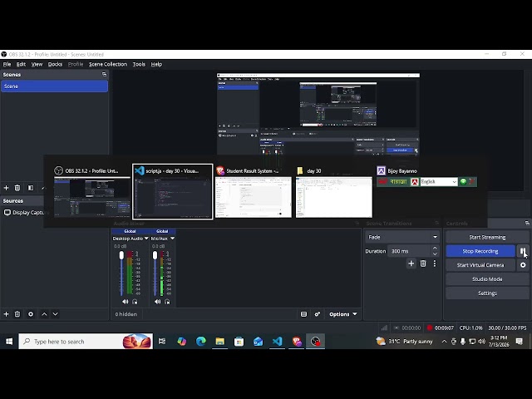The image size is (532, 399).
Task: Launch Microsoft Edge from the taskbar
Action: pos(201,342)
